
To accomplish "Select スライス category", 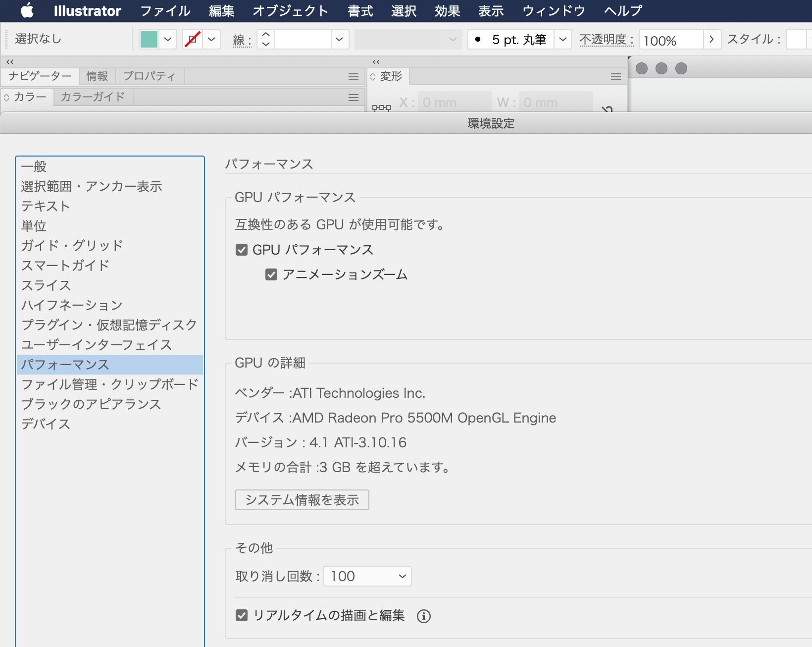I will point(110,285).
